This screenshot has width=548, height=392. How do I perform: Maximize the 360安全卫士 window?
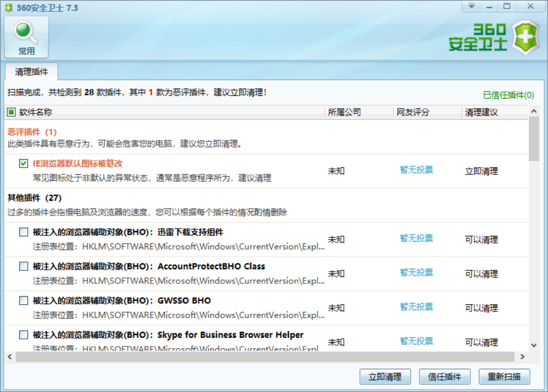[507, 6]
